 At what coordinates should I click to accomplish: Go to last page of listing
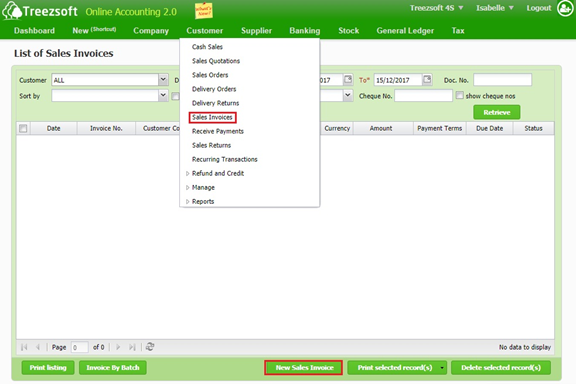pos(132,347)
